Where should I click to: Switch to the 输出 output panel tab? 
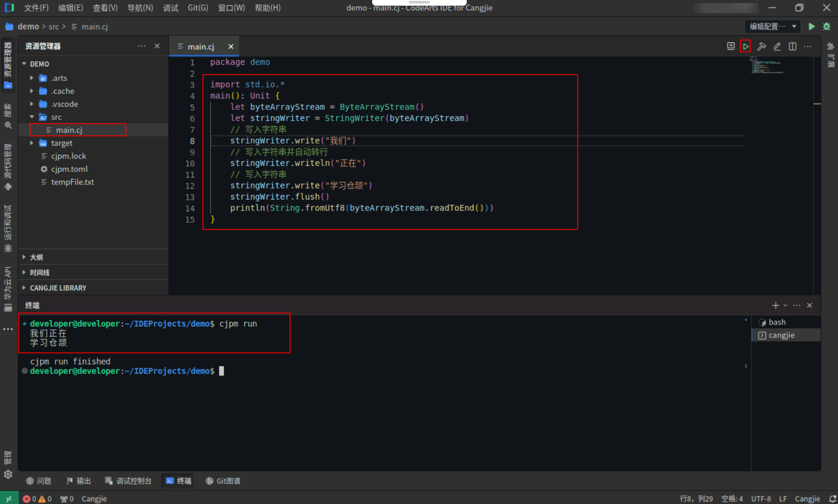[79, 481]
